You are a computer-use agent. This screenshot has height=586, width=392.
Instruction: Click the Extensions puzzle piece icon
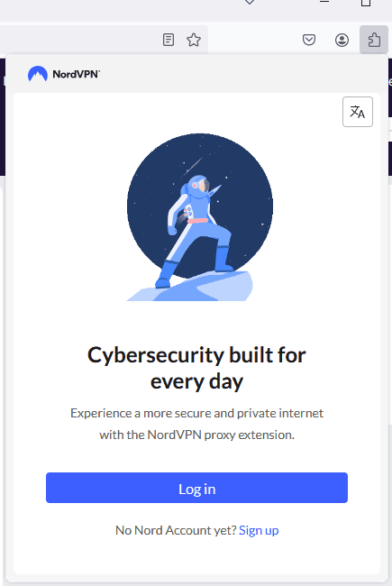coord(374,40)
